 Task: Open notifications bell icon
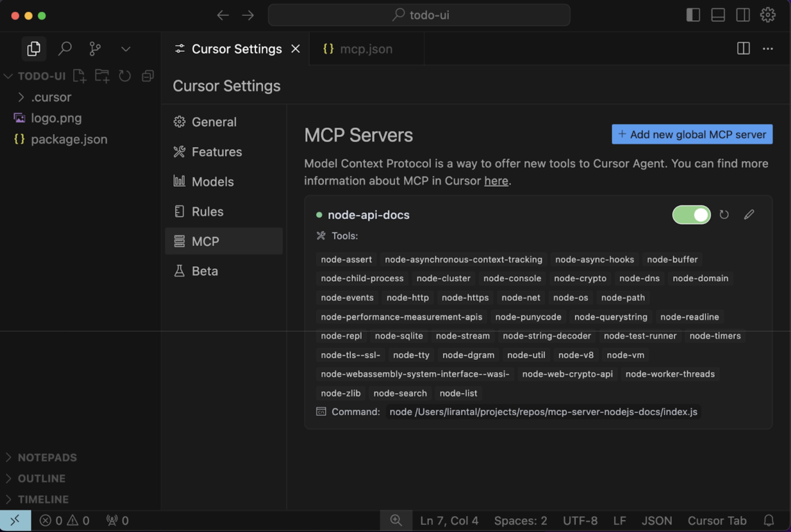coord(768,521)
